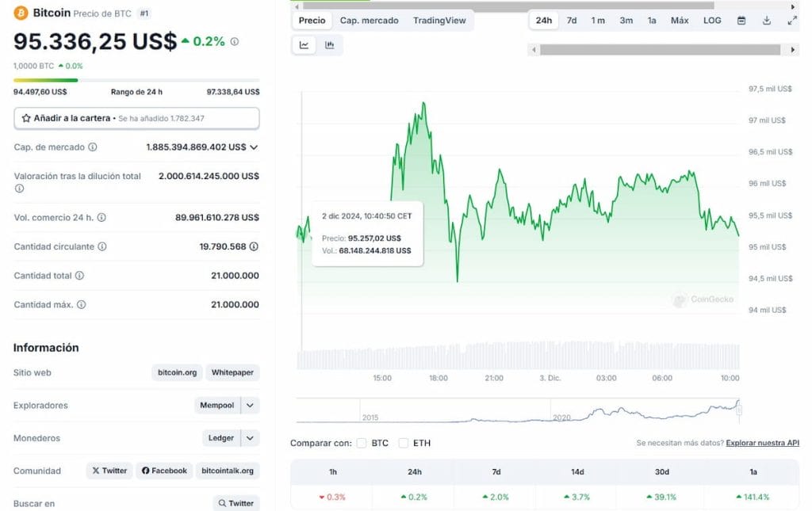812x511 pixels.
Task: Toggle logarithmic scale with LOG
Action: pyautogui.click(x=711, y=21)
